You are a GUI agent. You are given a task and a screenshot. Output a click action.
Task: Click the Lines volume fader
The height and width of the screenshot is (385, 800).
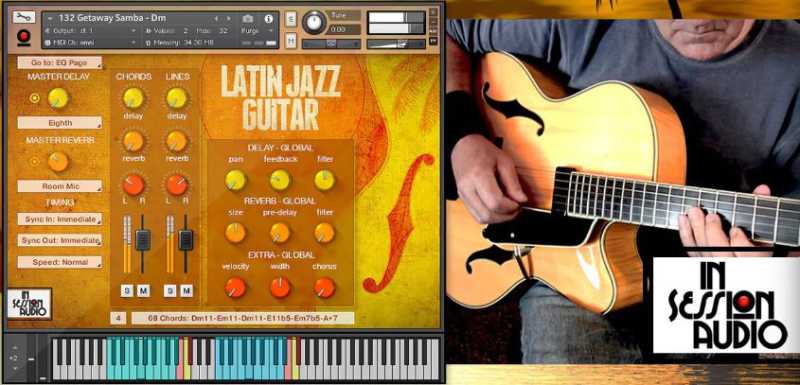186,240
